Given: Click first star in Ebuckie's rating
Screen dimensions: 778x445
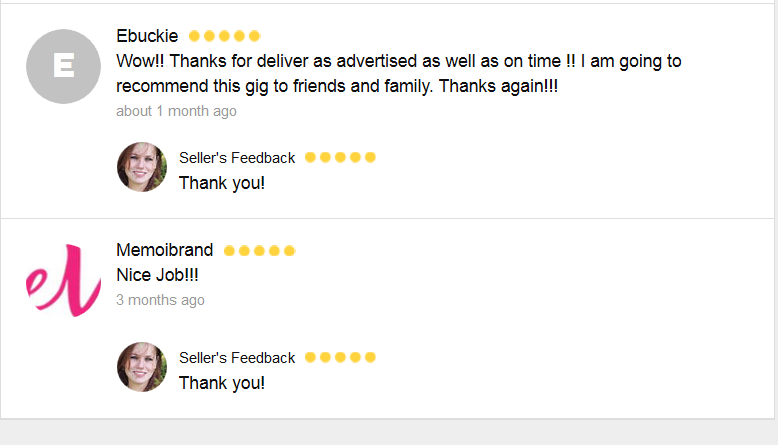Looking at the screenshot, I should coord(195,36).
